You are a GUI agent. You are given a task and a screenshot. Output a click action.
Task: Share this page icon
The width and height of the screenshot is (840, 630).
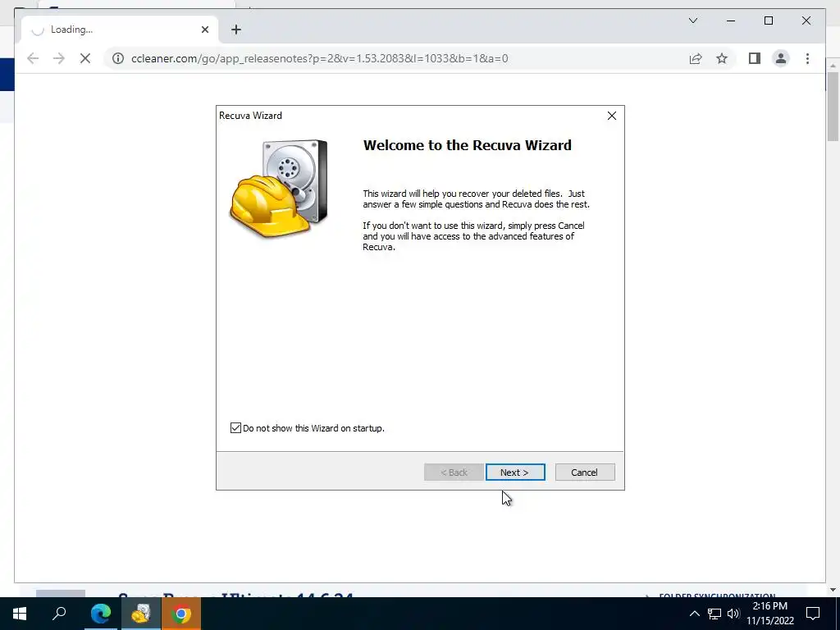[x=696, y=58]
